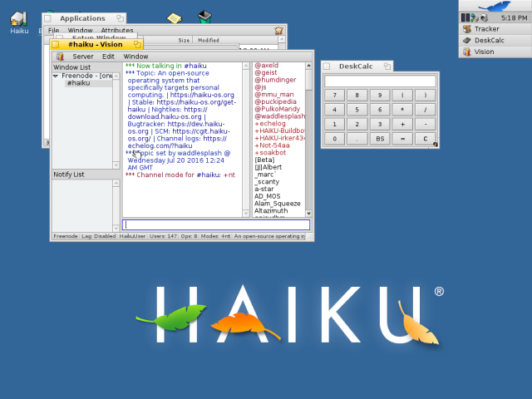The height and width of the screenshot is (399, 532).
Task: Select +echelog in the nick list
Action: pos(270,124)
